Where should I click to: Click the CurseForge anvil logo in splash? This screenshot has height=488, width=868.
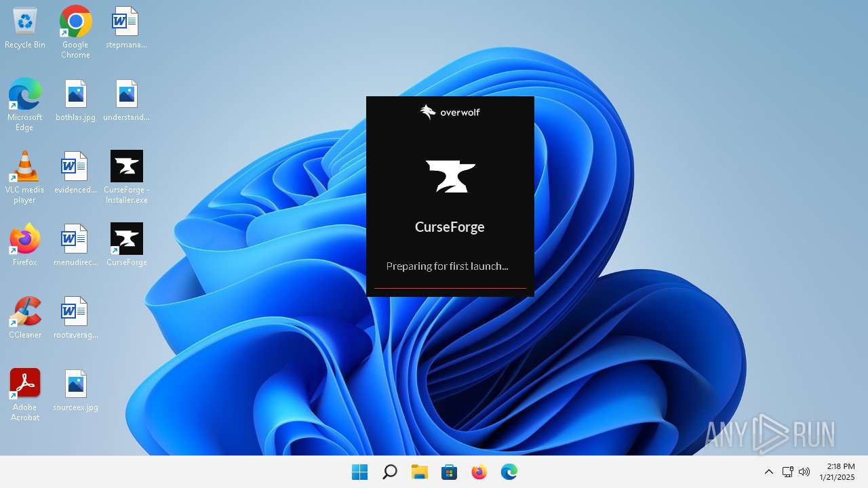(450, 176)
